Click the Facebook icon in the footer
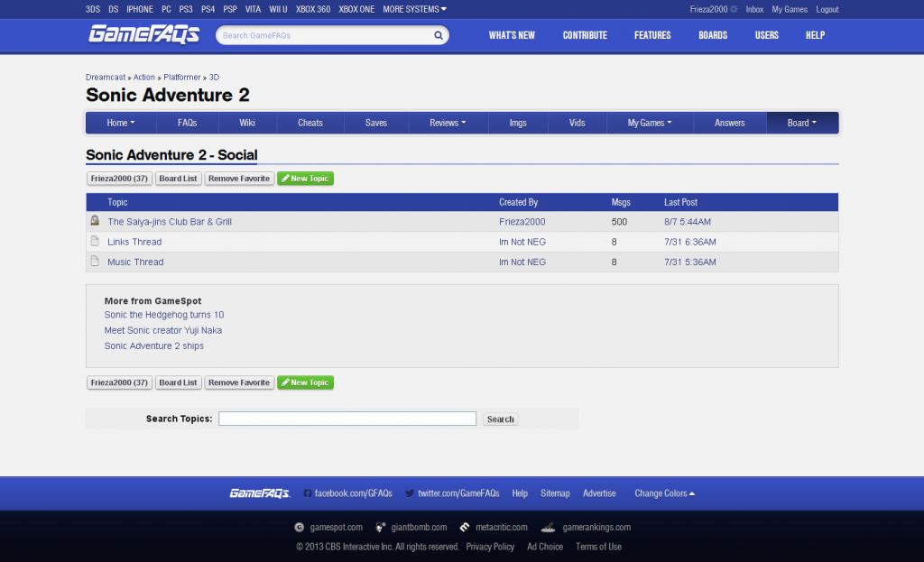Screen dimensions: 924x562 (x=308, y=493)
